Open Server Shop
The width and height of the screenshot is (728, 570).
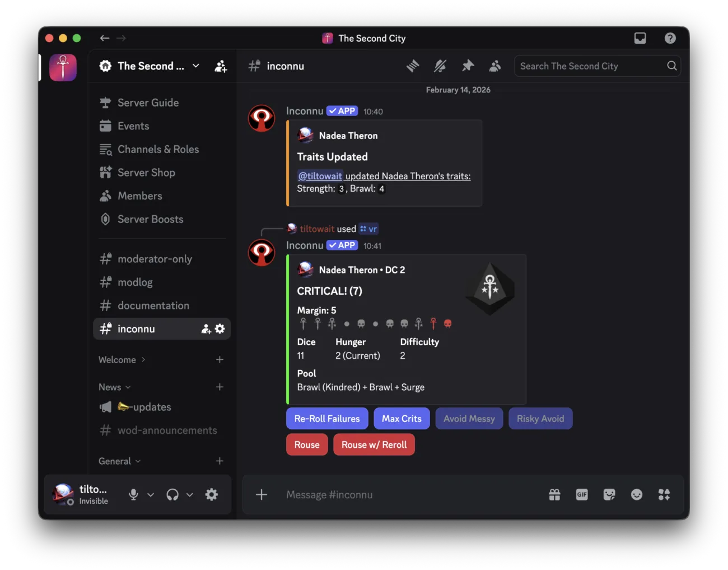tap(162, 173)
